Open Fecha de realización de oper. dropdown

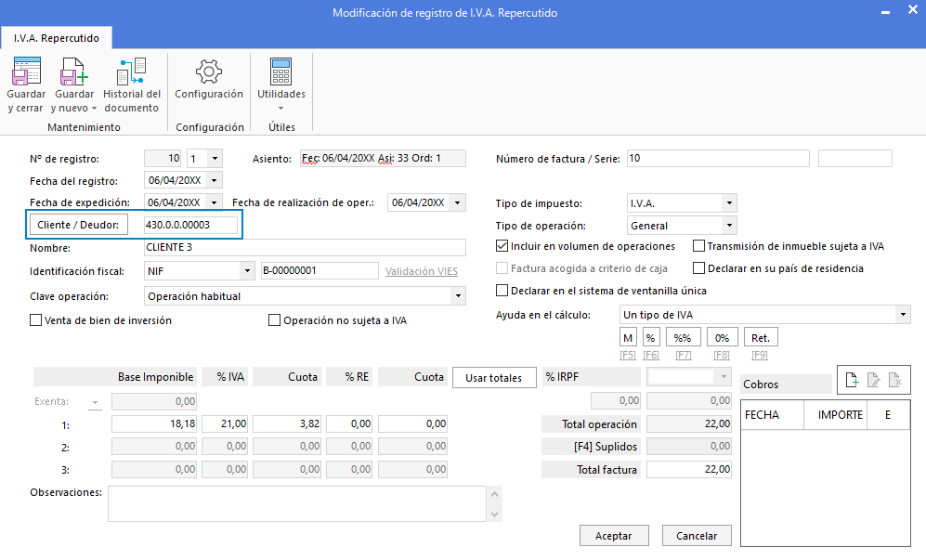click(458, 202)
